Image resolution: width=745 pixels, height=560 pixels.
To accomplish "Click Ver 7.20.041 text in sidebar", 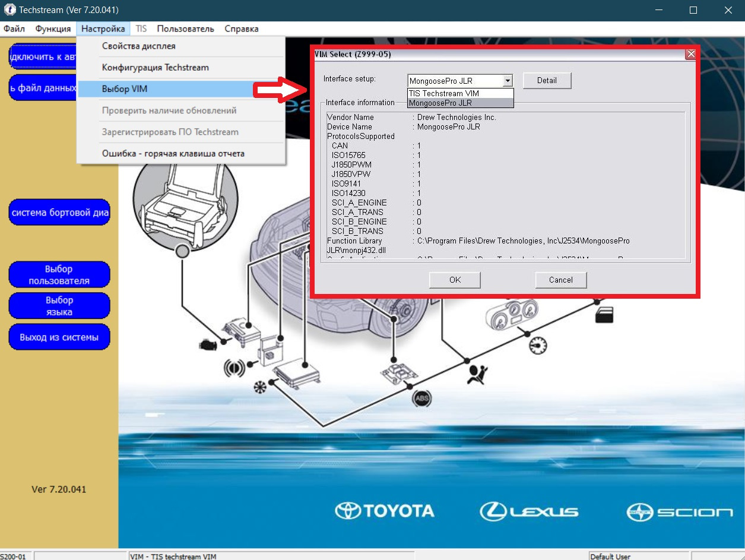I will (59, 490).
